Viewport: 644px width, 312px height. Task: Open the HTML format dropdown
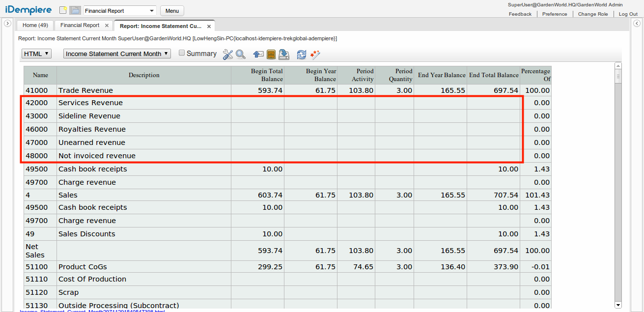click(x=36, y=54)
